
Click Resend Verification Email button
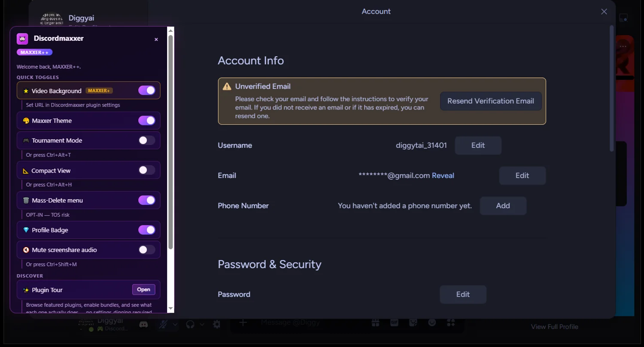491,101
